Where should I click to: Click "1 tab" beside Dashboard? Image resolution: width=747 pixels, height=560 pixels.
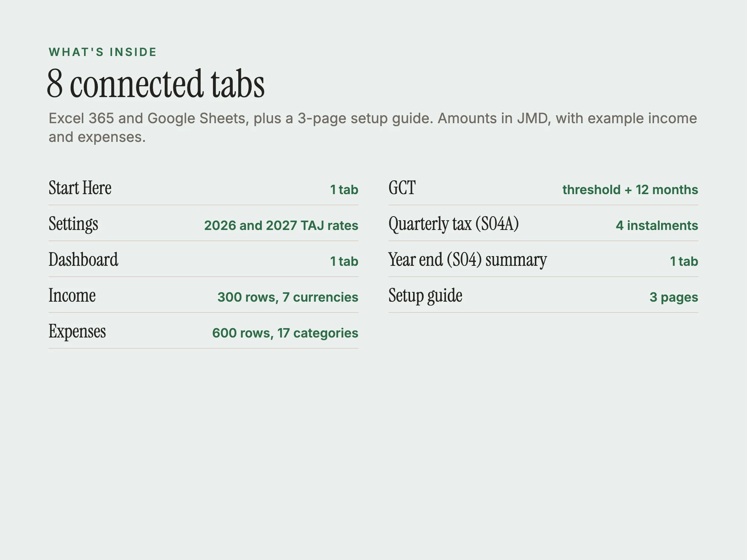coord(344,261)
